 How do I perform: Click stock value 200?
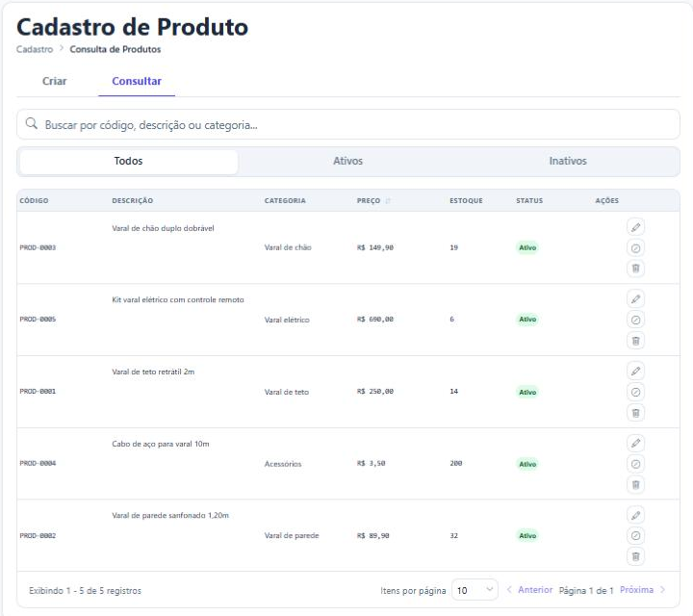click(456, 464)
